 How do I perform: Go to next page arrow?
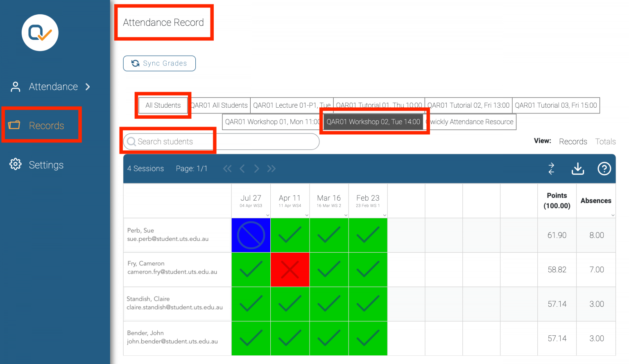(x=256, y=169)
